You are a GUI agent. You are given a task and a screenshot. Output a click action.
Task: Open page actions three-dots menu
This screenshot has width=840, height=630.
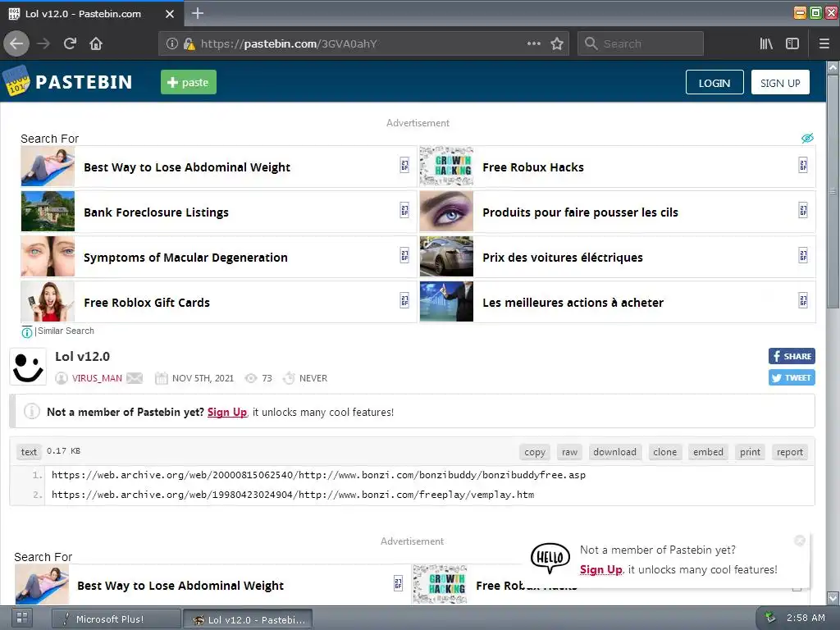point(533,43)
